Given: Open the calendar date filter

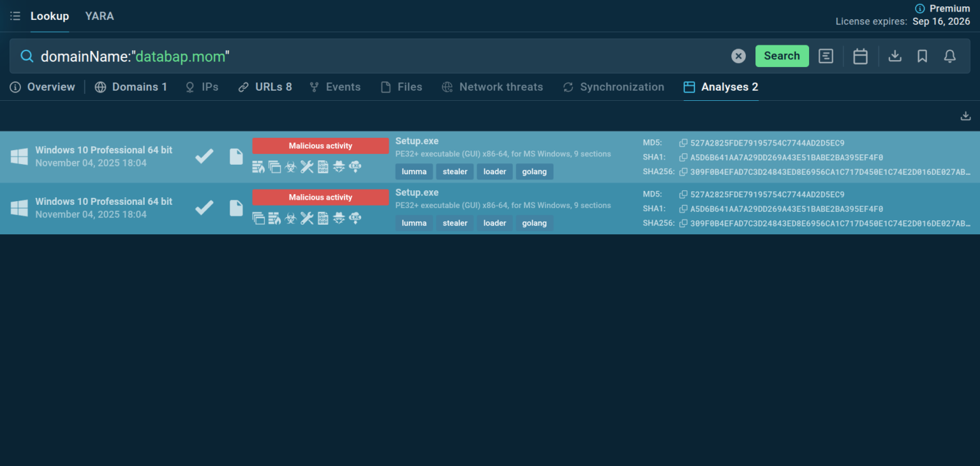Looking at the screenshot, I should [860, 56].
